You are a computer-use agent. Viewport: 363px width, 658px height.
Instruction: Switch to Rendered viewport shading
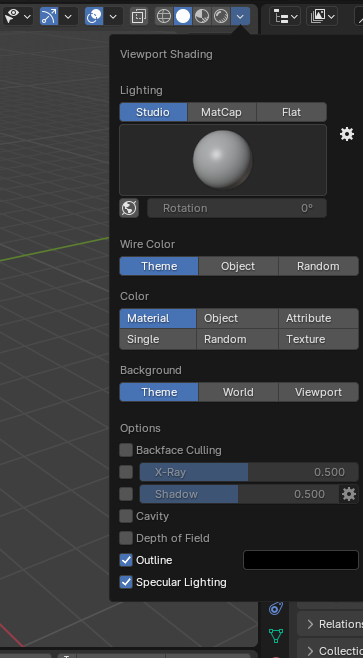click(221, 16)
